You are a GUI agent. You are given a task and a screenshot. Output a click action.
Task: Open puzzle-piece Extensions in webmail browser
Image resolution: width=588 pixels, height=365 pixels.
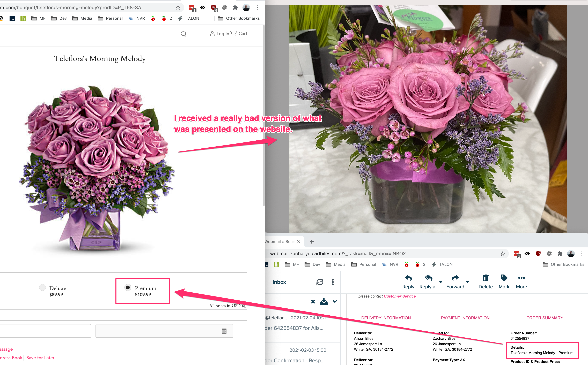[x=560, y=254]
